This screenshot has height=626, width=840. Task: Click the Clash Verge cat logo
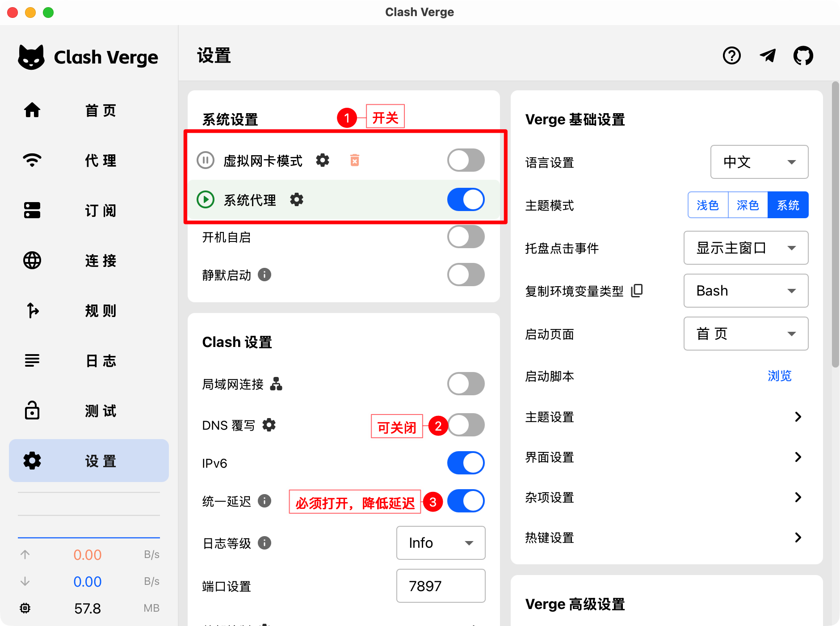coord(31,57)
